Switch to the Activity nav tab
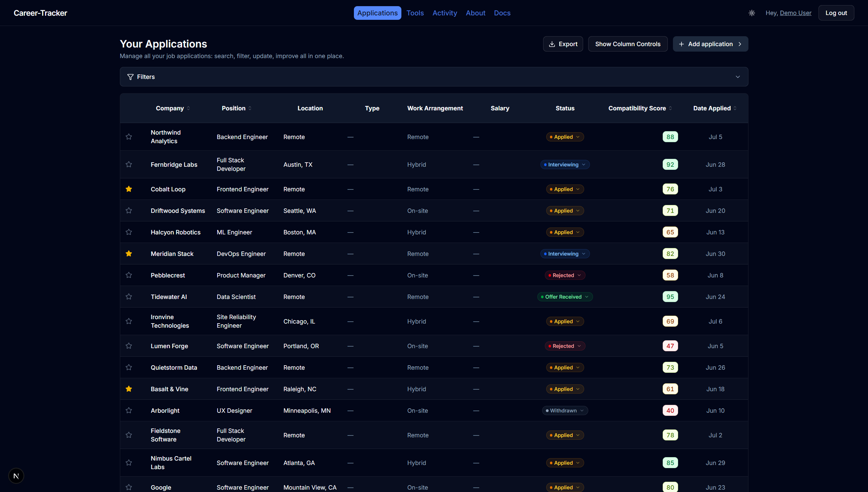This screenshot has width=868, height=492. point(444,13)
